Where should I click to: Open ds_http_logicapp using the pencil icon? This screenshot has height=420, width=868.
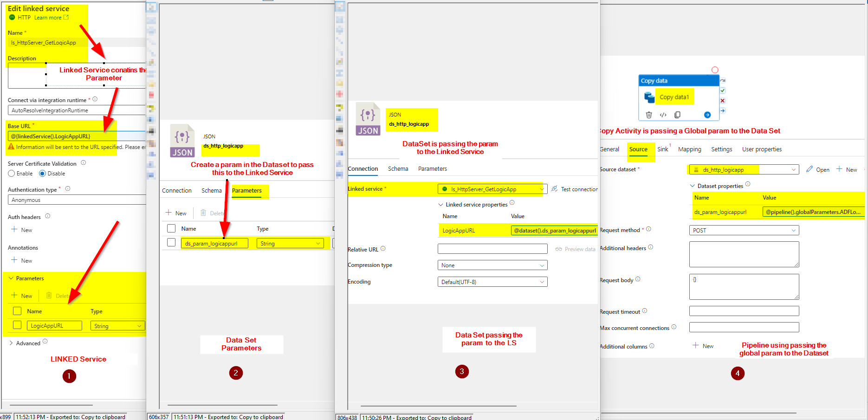tap(809, 169)
